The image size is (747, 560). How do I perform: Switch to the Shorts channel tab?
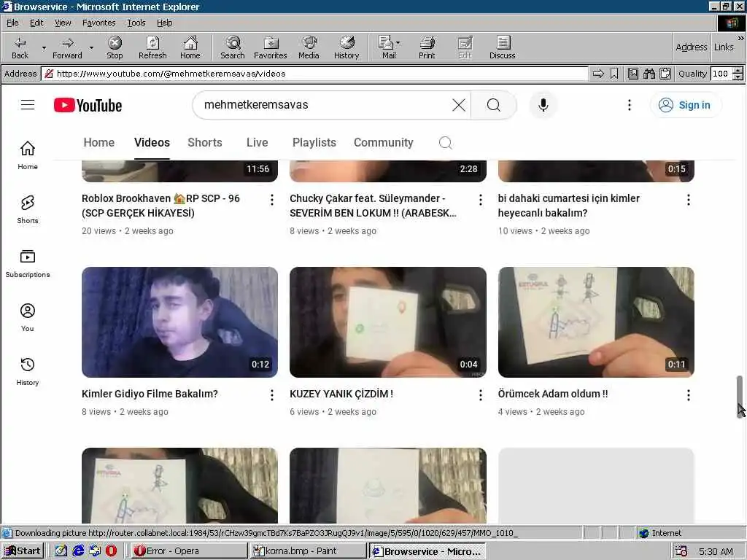pos(205,142)
